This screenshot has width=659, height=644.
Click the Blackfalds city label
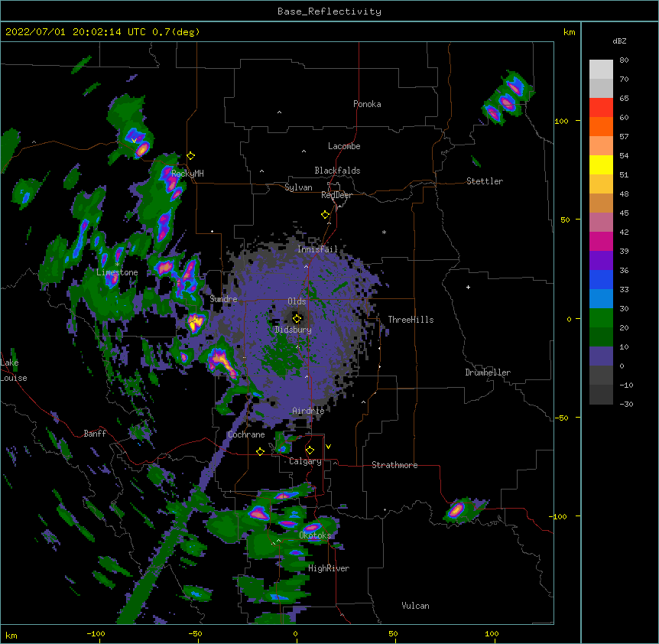[x=337, y=171]
